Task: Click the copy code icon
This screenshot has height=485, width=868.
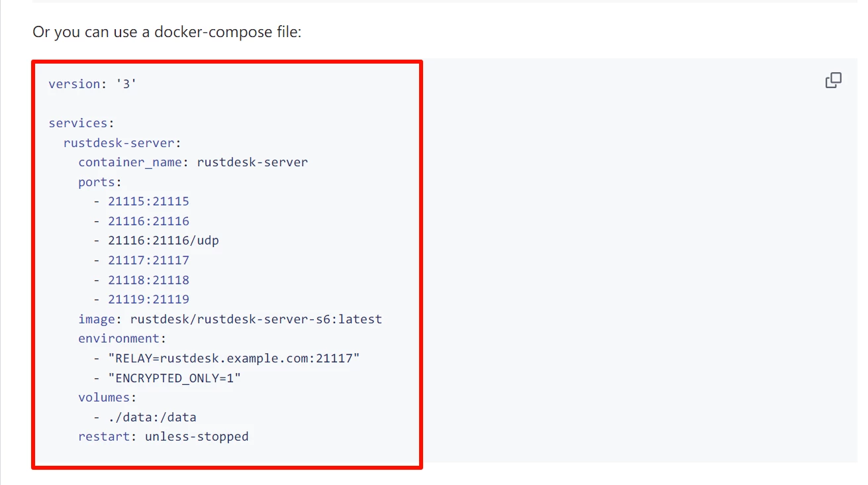Action: click(833, 81)
